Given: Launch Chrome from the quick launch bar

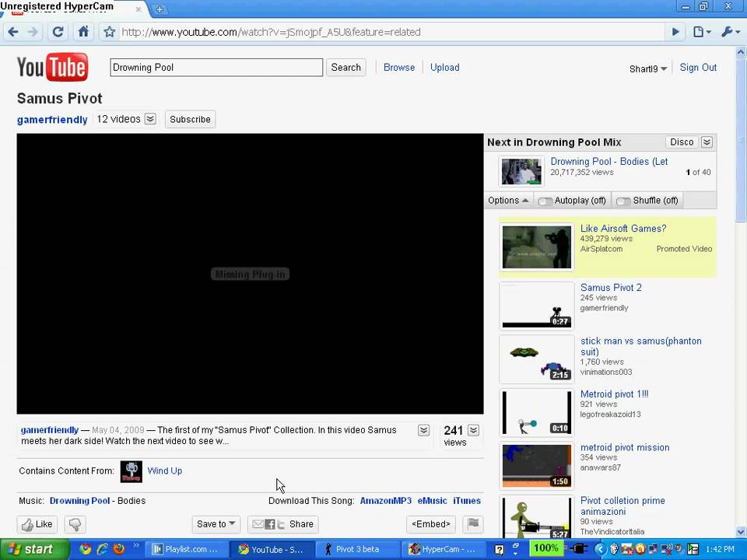Looking at the screenshot, I should click(86, 549).
